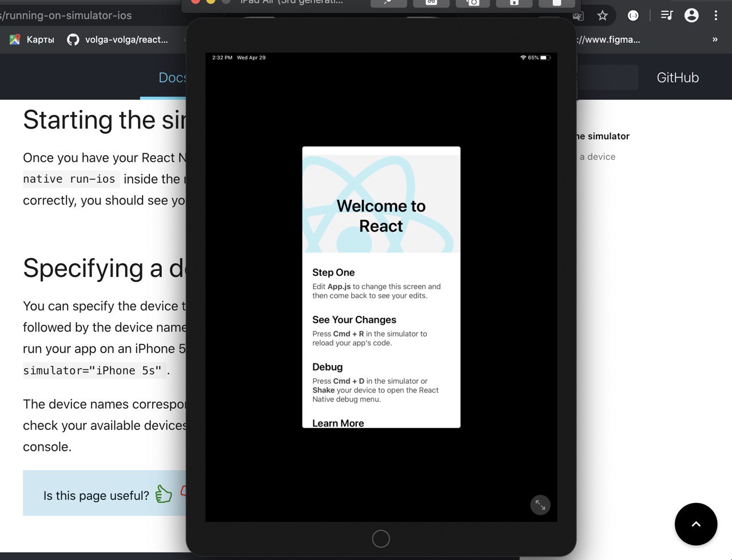732x560 pixels.
Task: Click the bold 'App.js' text
Action: pos(339,287)
